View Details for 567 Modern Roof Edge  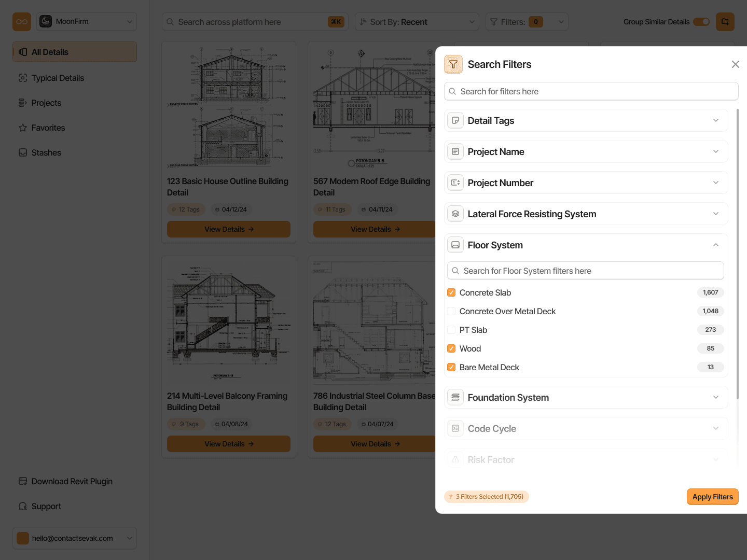tap(375, 229)
